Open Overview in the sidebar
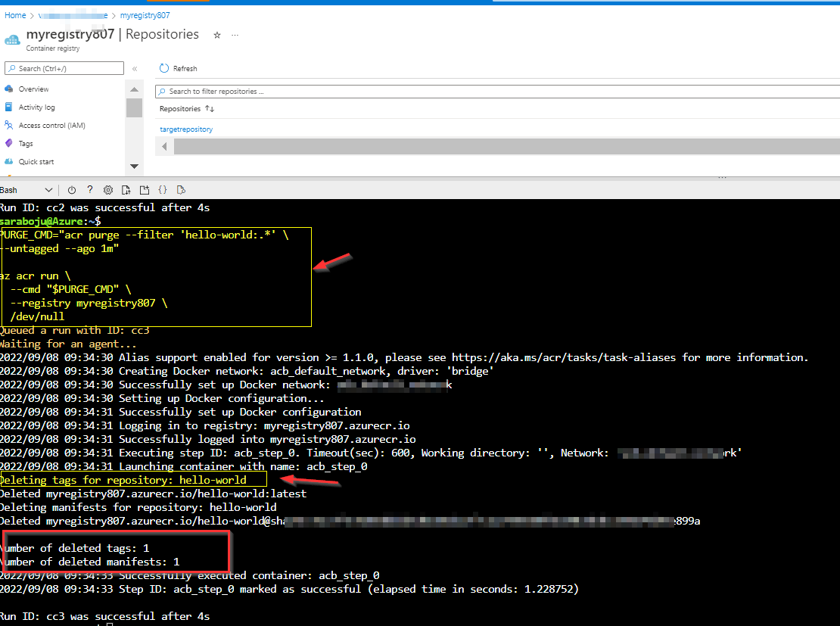 (33, 89)
